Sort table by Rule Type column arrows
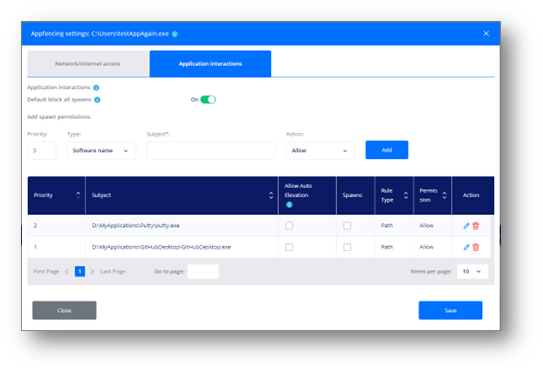 [x=406, y=195]
